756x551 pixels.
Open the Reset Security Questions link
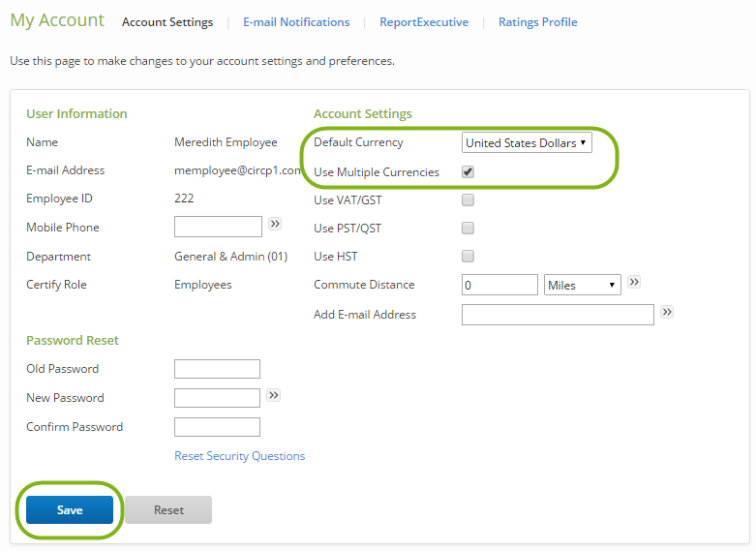tap(239, 456)
